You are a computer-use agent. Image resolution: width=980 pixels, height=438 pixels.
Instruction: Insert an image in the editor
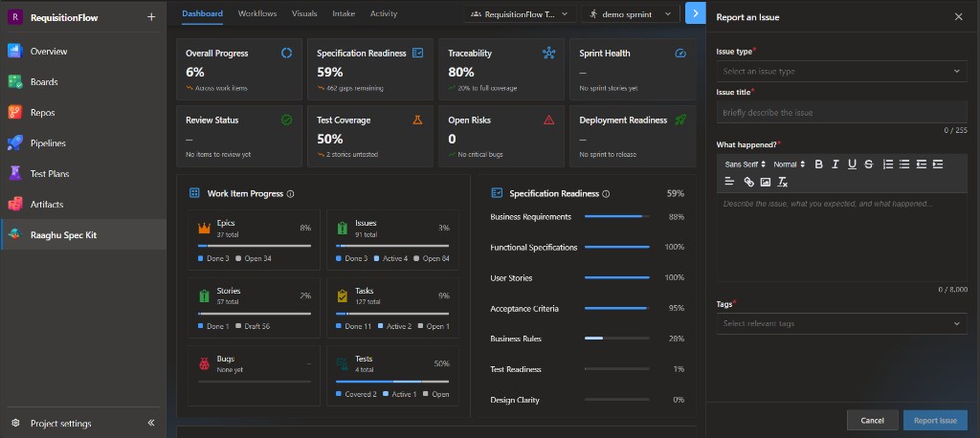coord(766,182)
